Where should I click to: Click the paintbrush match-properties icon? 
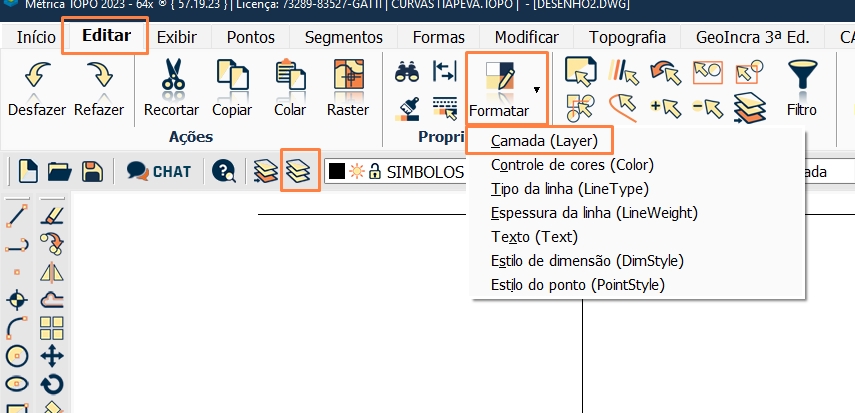pos(407,109)
